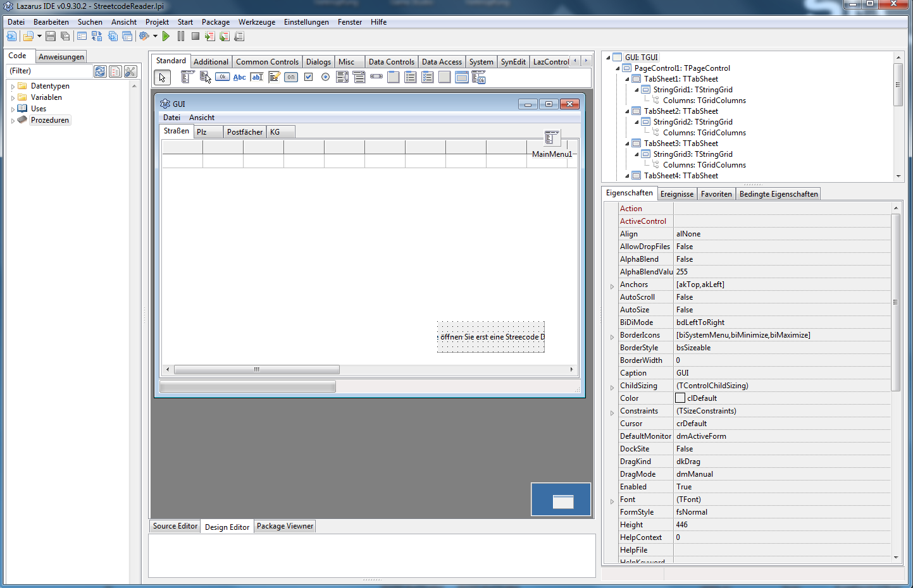913x588 pixels.
Task: Click the Save floppy disk icon
Action: pos(51,37)
